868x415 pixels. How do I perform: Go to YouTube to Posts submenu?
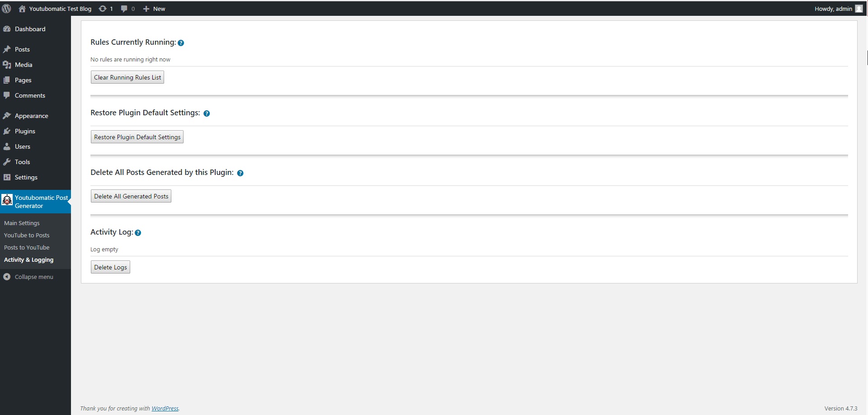pos(27,235)
